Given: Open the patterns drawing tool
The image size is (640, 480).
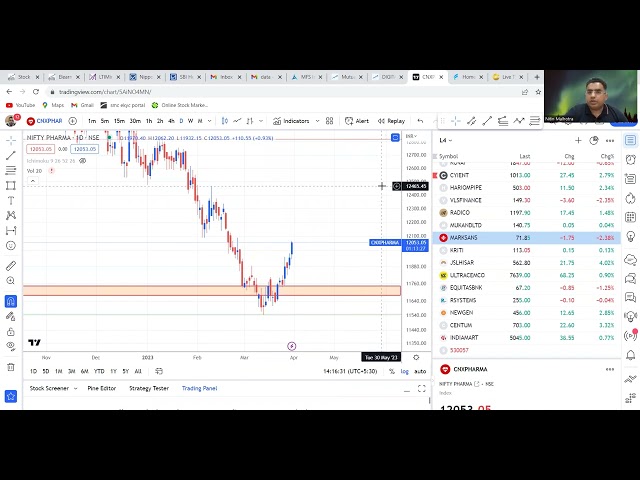Looking at the screenshot, I should point(11,215).
